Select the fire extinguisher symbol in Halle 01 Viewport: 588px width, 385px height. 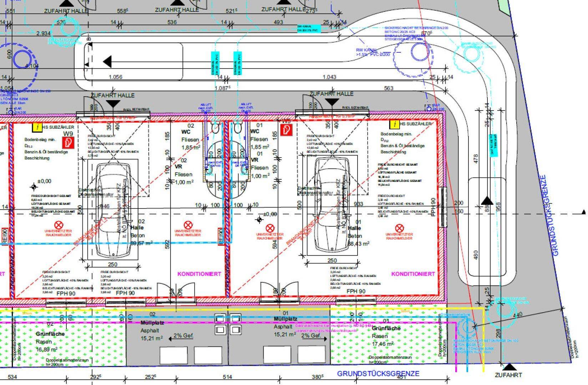coord(286,130)
